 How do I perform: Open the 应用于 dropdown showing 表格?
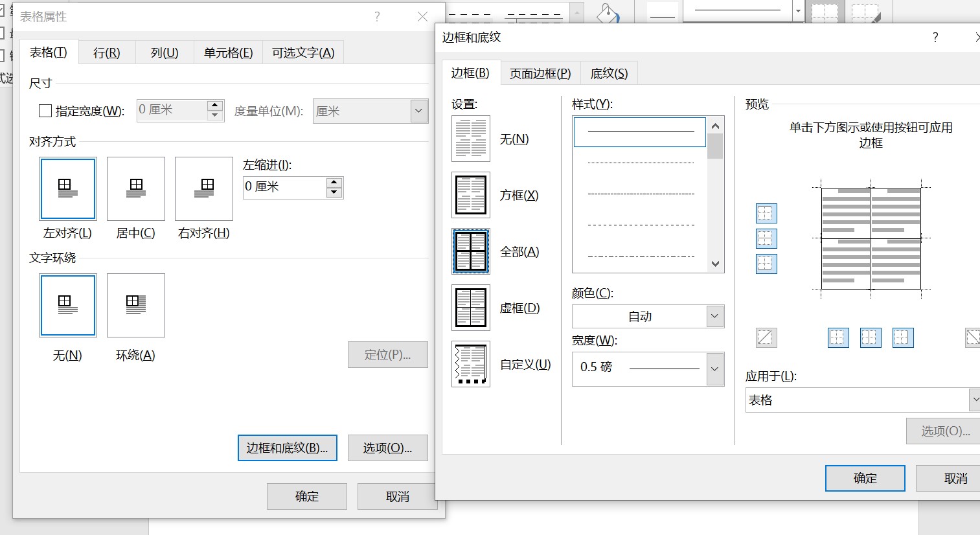975,400
